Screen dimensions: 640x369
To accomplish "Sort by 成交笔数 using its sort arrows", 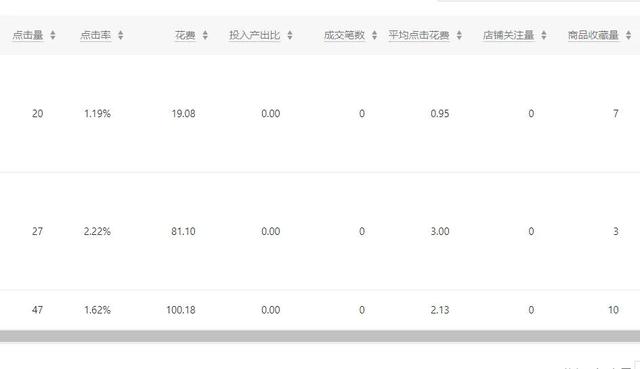I will (374, 35).
